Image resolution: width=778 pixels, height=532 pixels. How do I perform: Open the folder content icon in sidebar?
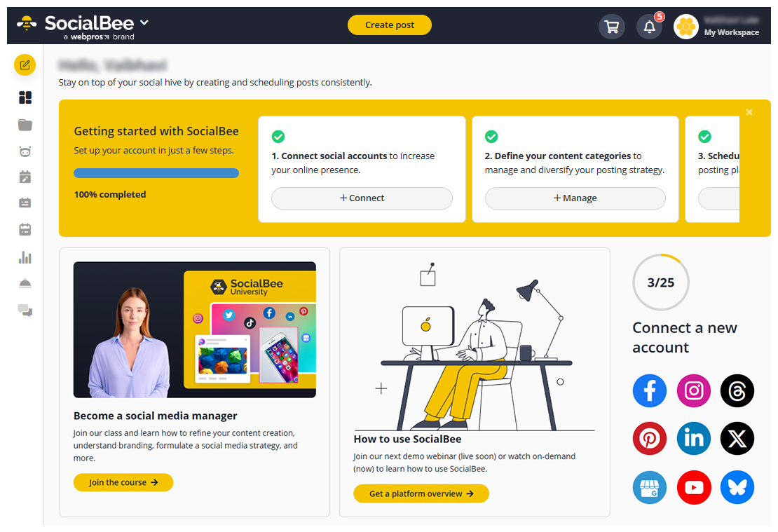click(x=25, y=125)
